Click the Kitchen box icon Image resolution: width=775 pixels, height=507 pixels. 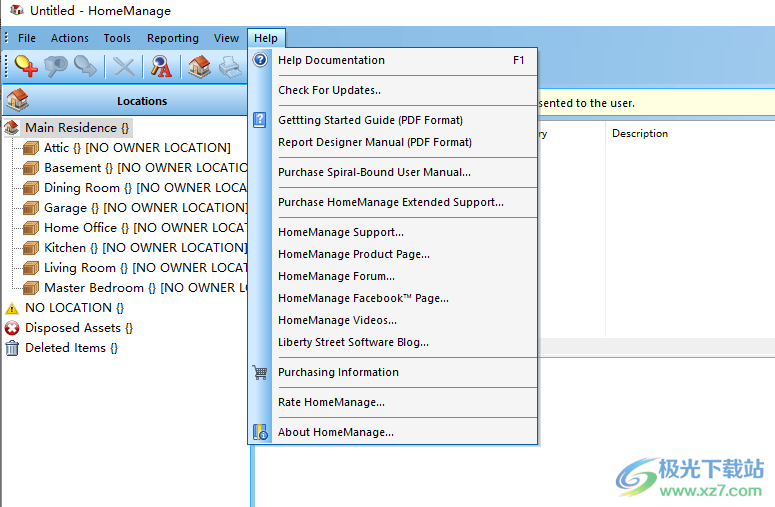[31, 248]
